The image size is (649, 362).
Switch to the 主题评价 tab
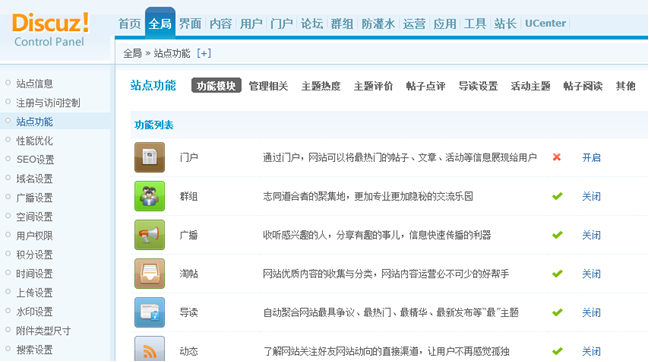coord(373,86)
